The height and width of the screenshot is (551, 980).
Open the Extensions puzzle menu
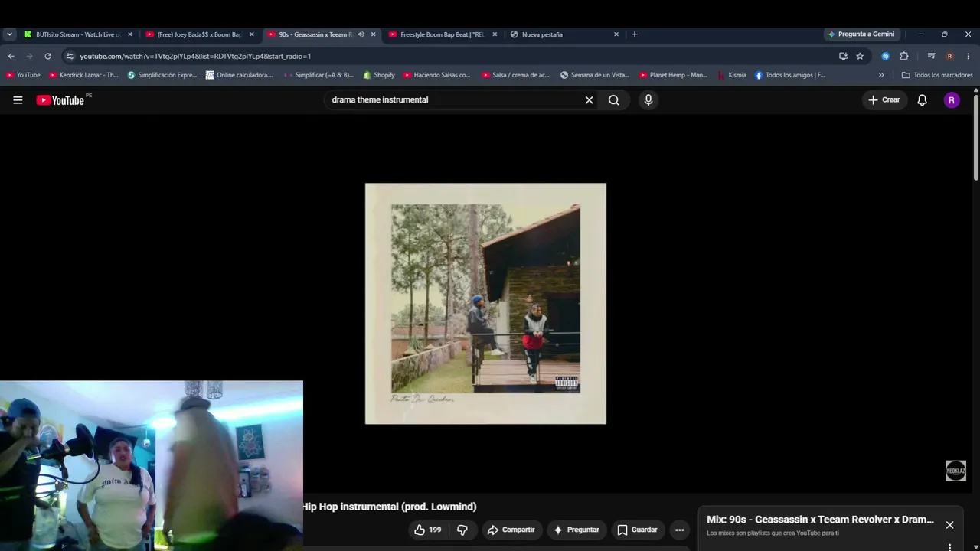pyautogui.click(x=904, y=56)
